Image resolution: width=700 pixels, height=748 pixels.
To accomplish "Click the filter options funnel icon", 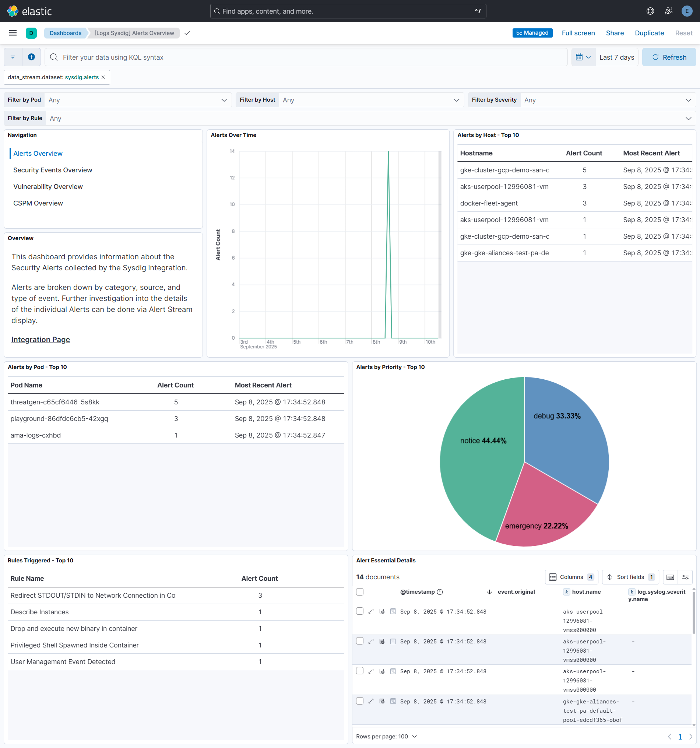I will pos(13,57).
